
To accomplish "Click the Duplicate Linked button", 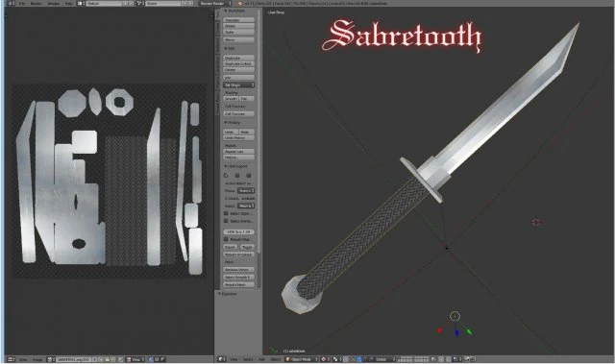I will point(238,63).
